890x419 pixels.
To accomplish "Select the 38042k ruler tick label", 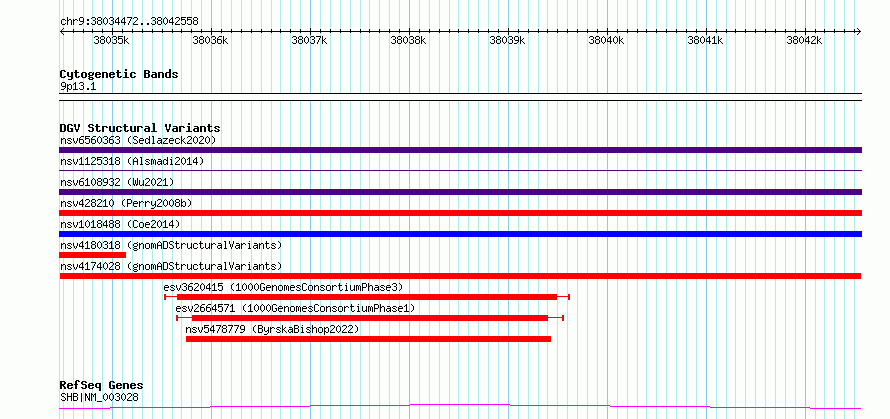I will [804, 40].
